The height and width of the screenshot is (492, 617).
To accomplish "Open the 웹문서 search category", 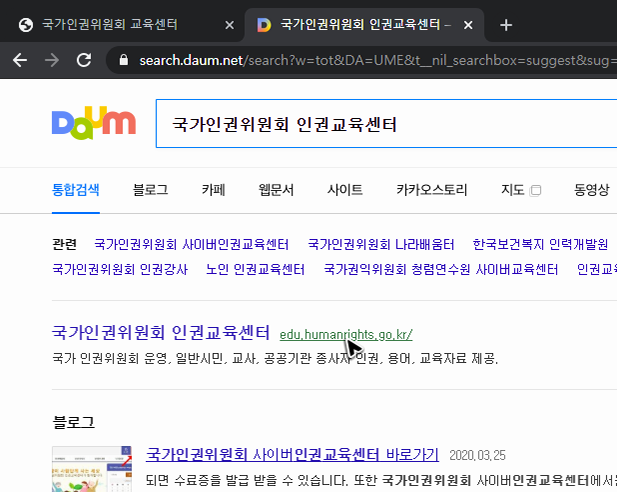I will coord(276,190).
